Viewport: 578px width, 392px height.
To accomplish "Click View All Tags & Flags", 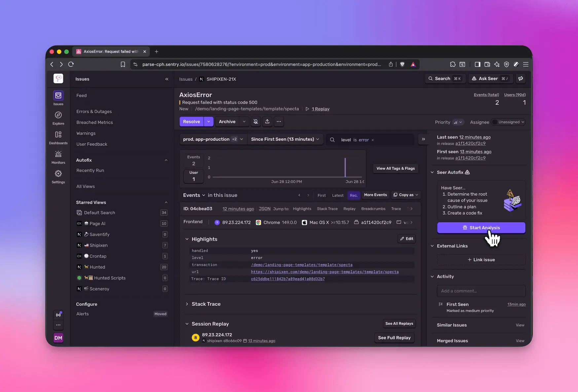I will (396, 168).
